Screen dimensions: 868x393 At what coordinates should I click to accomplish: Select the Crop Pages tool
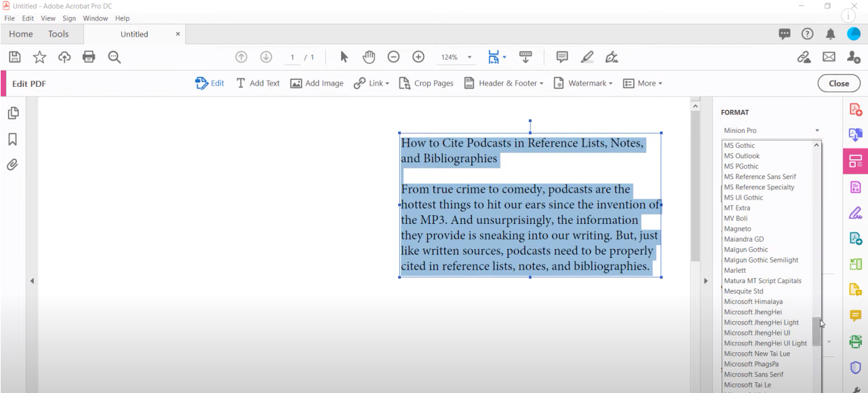coord(426,83)
